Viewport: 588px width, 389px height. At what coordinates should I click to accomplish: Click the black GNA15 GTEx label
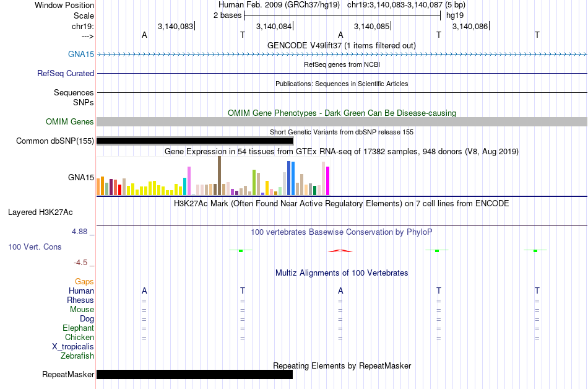pos(81,177)
